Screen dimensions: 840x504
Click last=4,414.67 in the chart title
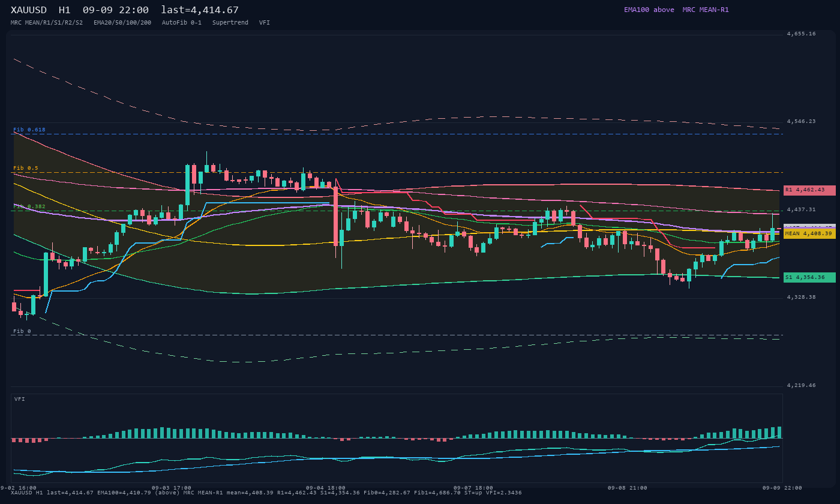tap(200, 10)
